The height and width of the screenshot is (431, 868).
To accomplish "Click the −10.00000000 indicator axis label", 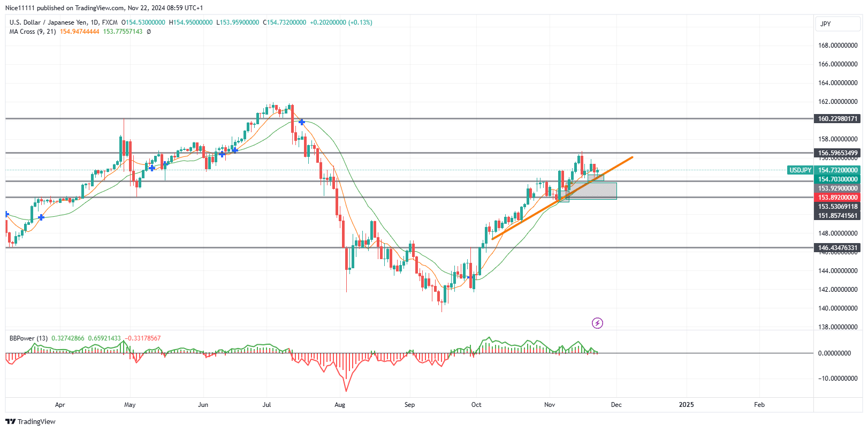I will click(x=837, y=379).
